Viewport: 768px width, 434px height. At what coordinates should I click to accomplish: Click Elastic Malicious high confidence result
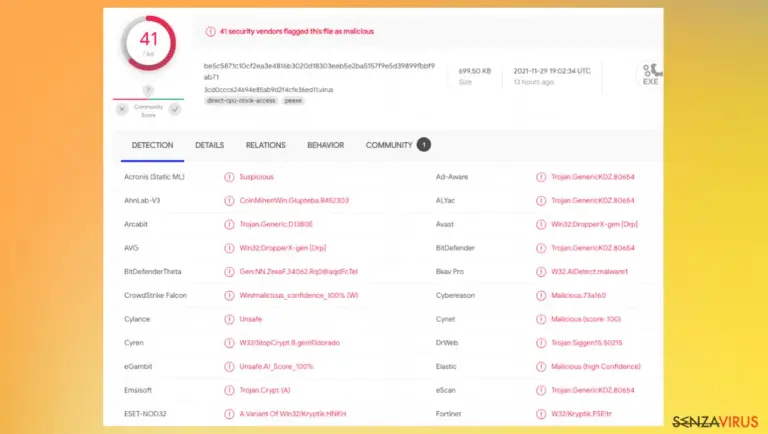(x=596, y=366)
